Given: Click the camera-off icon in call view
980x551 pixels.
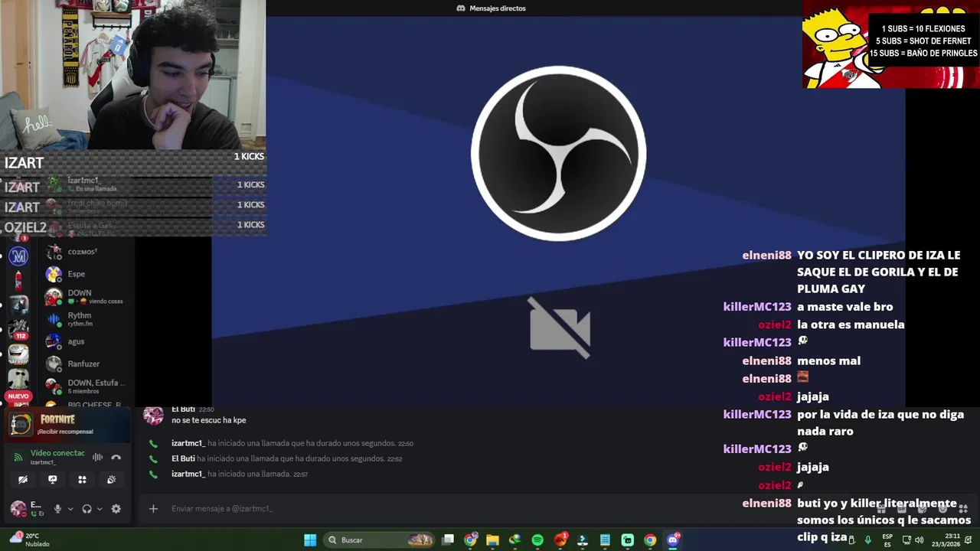Looking at the screenshot, I should pyautogui.click(x=559, y=328).
